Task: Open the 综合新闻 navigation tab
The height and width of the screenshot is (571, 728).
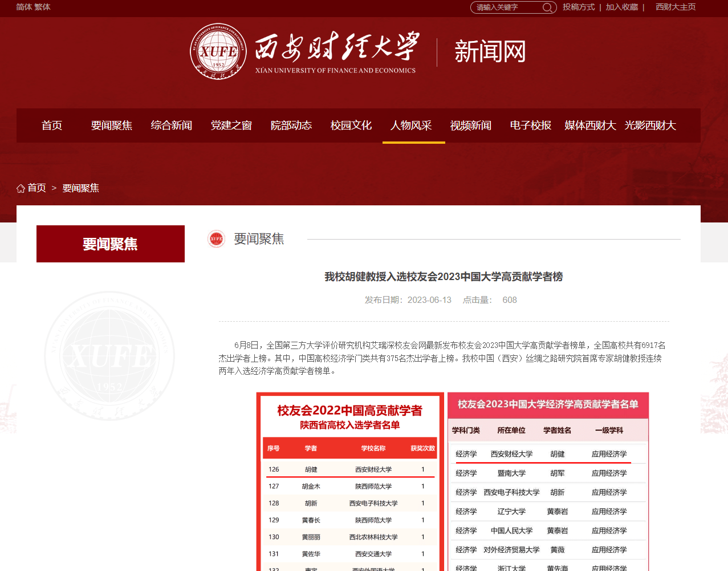Action: 172,125
